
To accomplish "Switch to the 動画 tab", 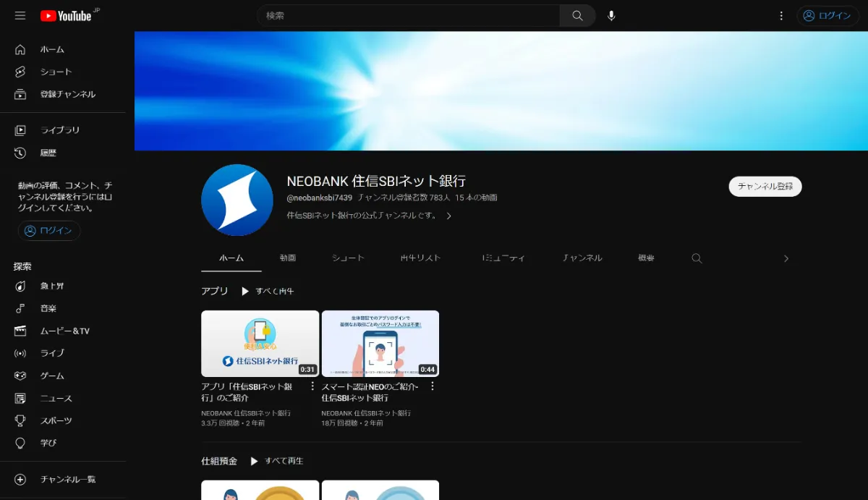I will (x=290, y=258).
